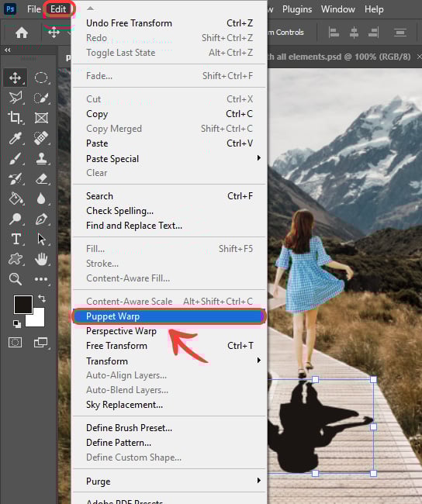Select the Frame tool

(x=41, y=118)
